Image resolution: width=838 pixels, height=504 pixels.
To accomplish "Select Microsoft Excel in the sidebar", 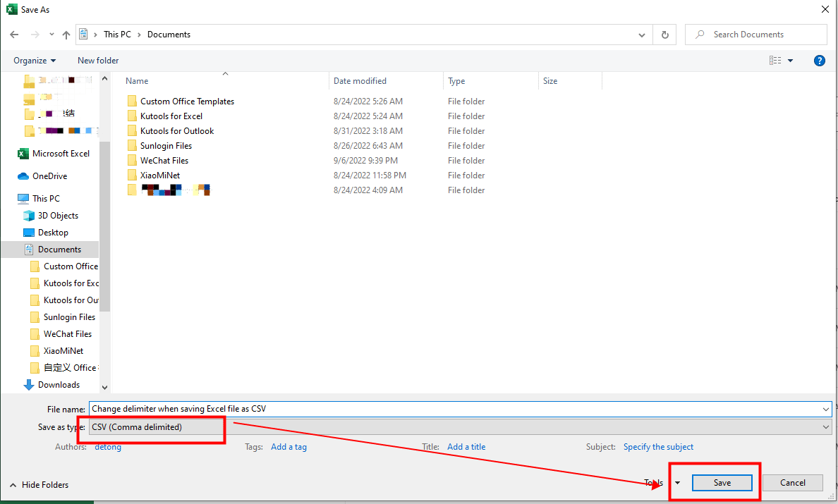I will tap(61, 153).
